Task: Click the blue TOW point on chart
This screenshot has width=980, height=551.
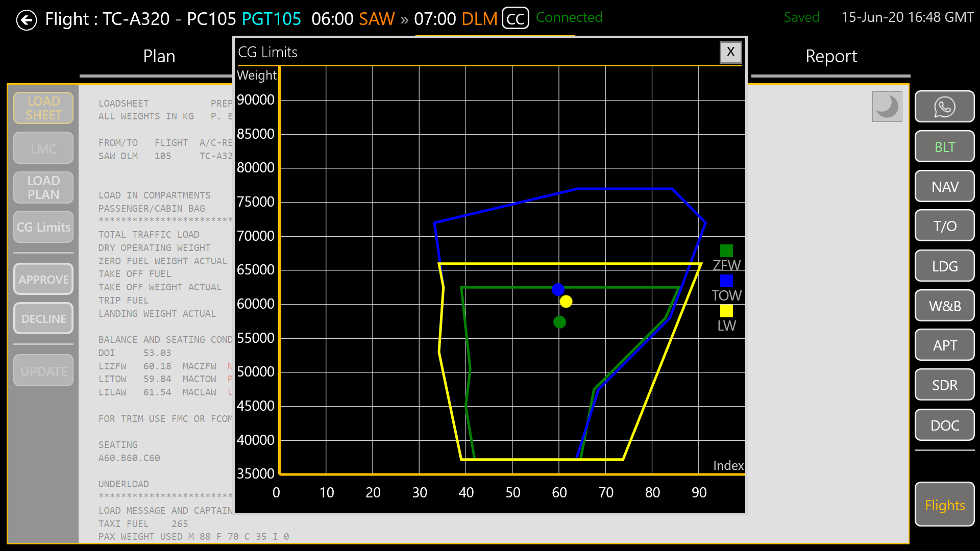Action: [558, 290]
